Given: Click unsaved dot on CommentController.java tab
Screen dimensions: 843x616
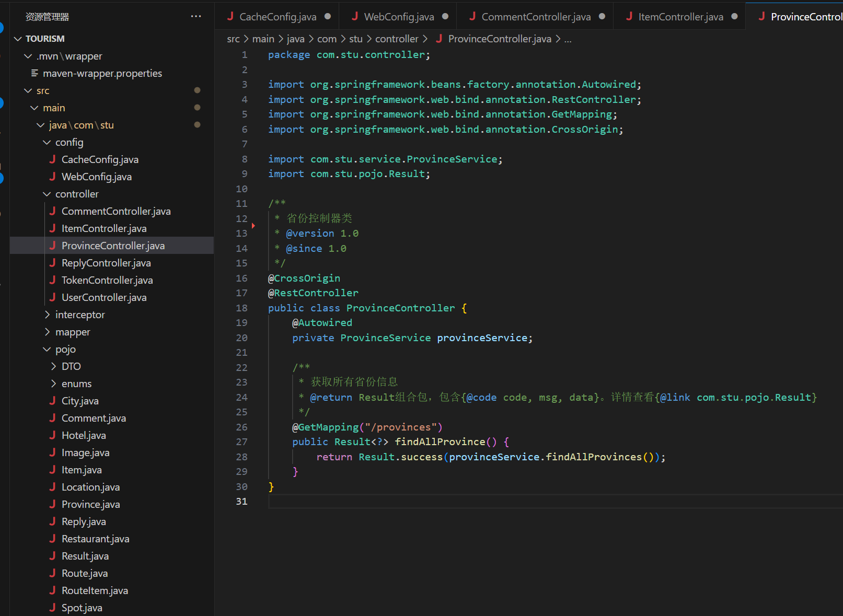Looking at the screenshot, I should pos(602,16).
